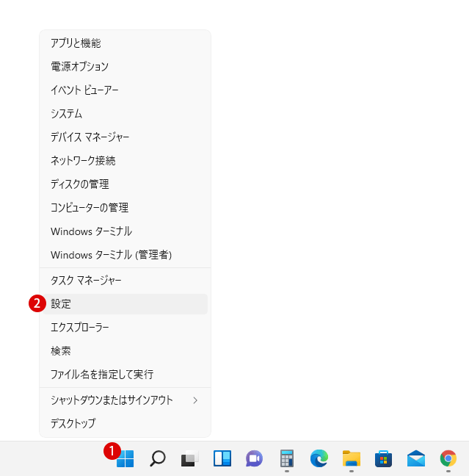Open Task View on the taskbar
469x476 pixels.
(190, 458)
